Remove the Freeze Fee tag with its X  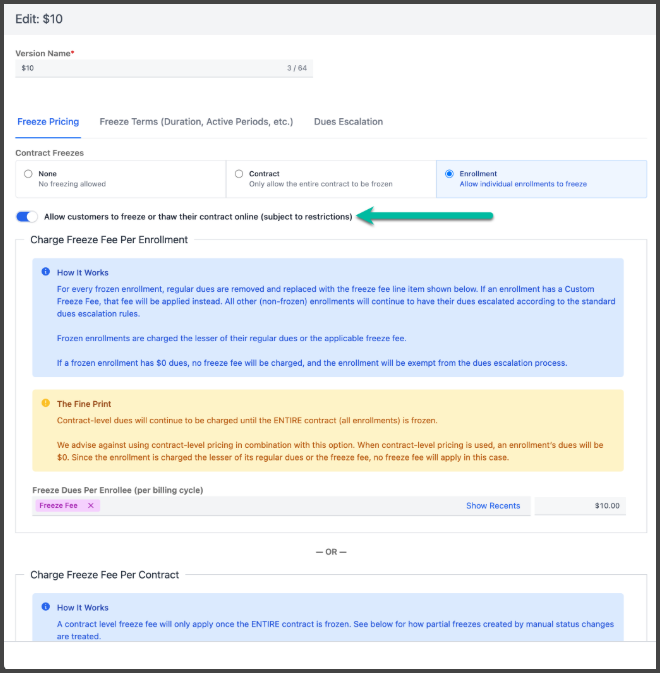90,506
